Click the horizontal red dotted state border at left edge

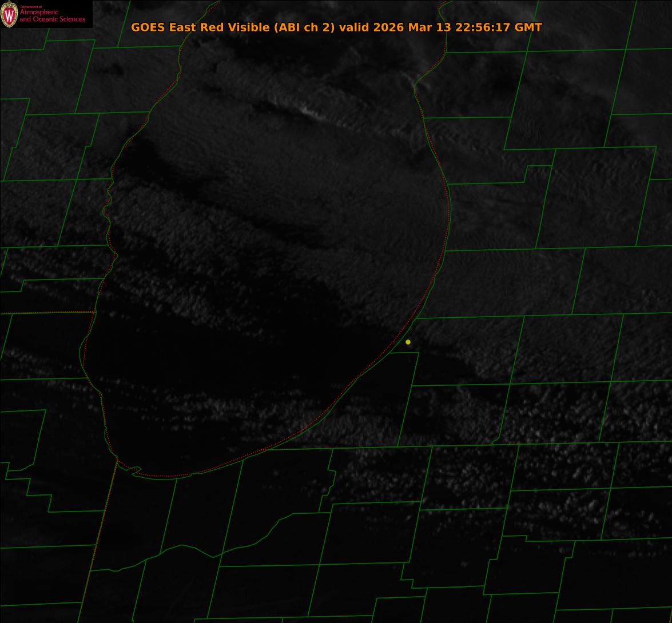pyautogui.click(x=46, y=313)
